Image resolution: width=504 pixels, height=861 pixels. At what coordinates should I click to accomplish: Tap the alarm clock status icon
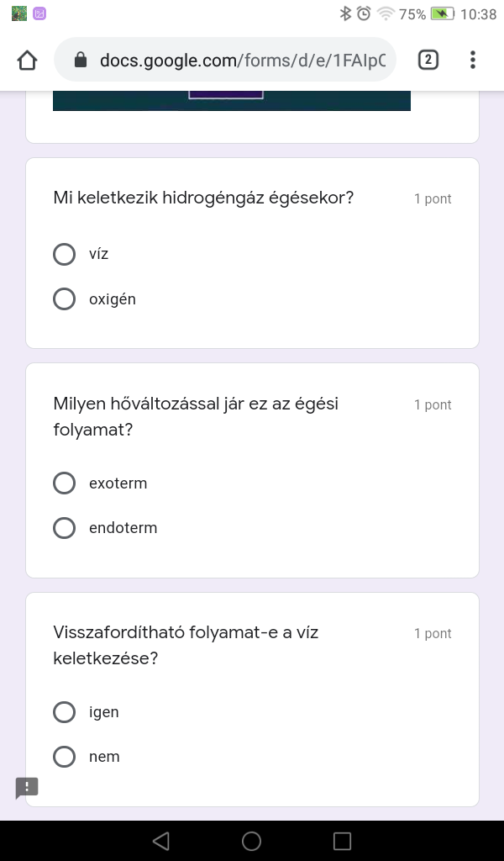[364, 13]
